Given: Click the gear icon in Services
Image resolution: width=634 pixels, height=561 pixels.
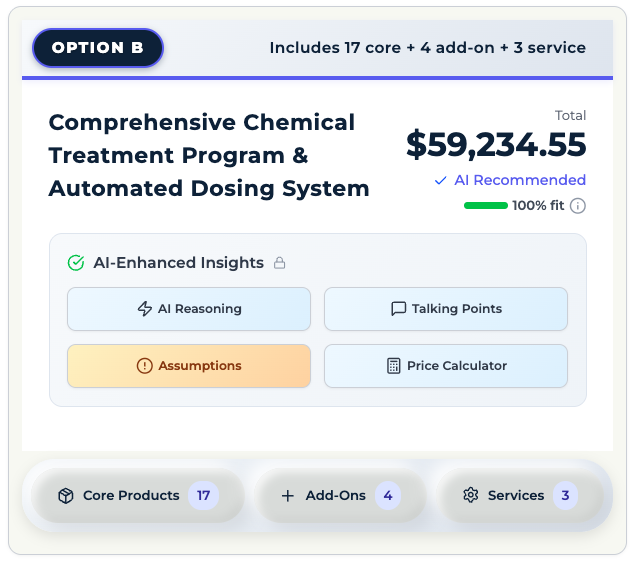Looking at the screenshot, I should tap(471, 496).
